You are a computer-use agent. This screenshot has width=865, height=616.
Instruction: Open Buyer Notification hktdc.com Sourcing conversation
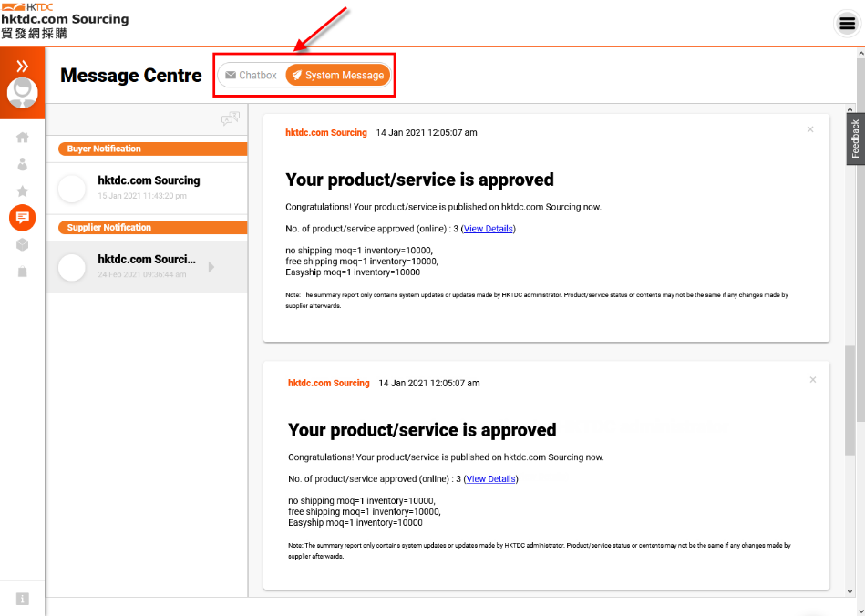pyautogui.click(x=147, y=188)
